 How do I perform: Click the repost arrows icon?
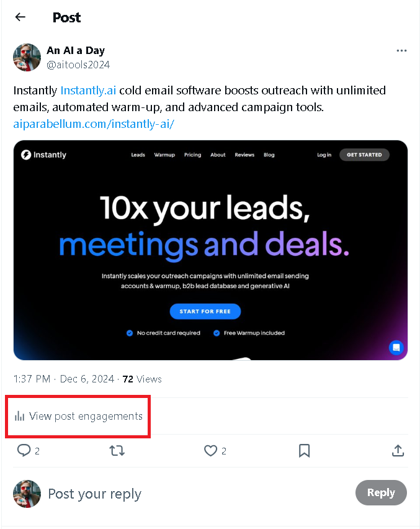click(x=117, y=451)
